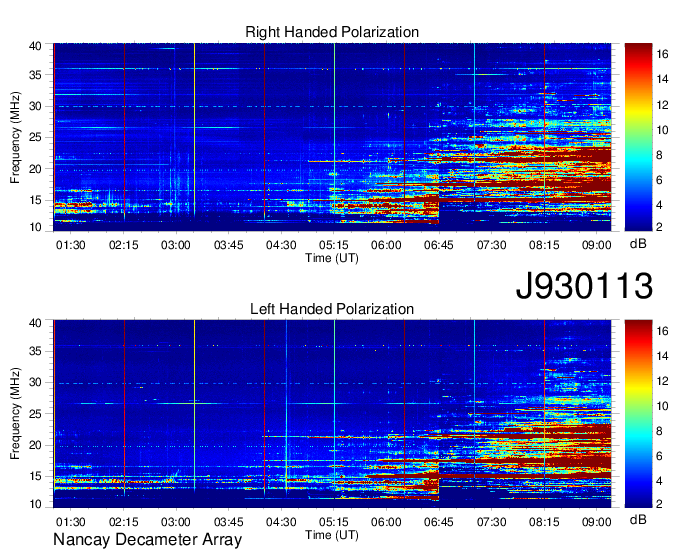Click the 01:30 tick label on bottom plot

[71, 522]
